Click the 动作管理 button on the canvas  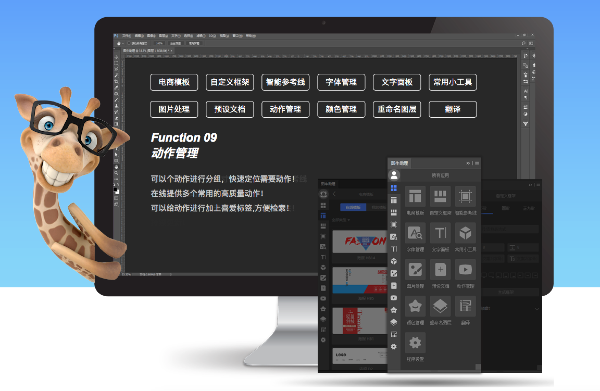(285, 109)
